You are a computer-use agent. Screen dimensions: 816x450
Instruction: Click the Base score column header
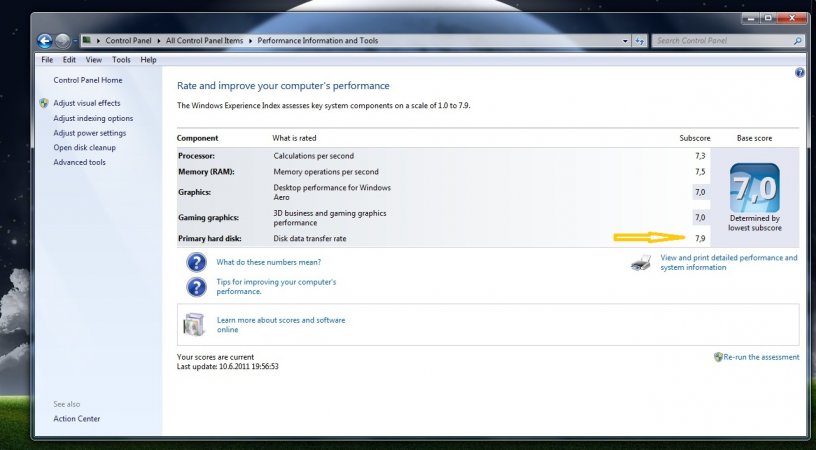tap(755, 138)
